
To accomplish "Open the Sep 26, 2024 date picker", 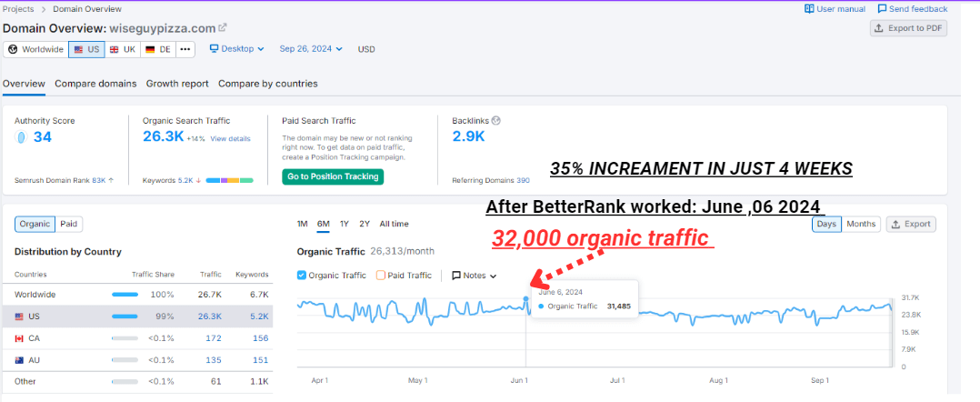I will 311,49.
